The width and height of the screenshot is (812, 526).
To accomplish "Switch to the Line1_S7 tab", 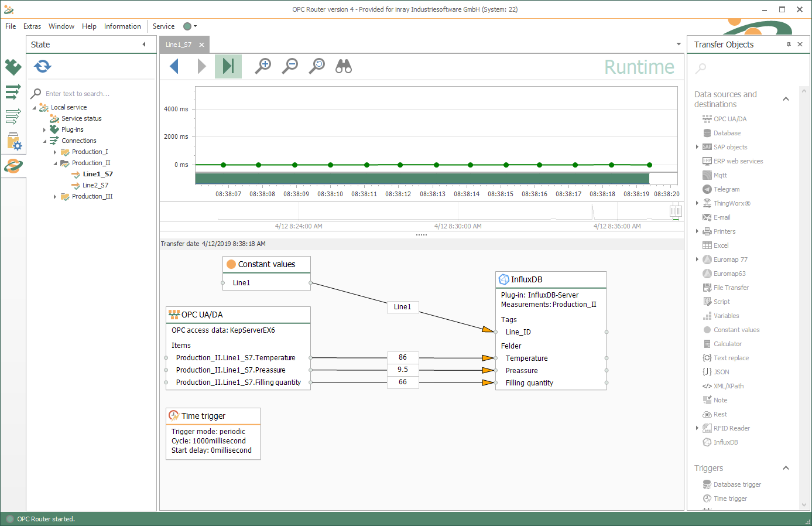I will 179,45.
